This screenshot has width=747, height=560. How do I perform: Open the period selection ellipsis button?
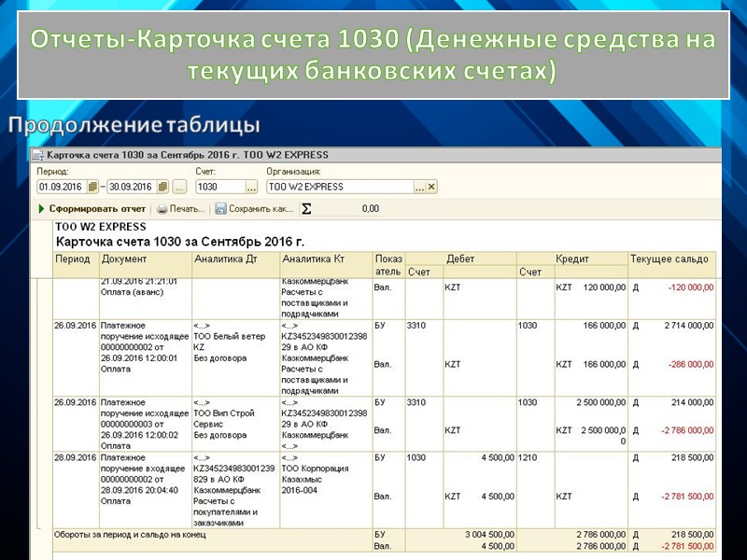179,187
